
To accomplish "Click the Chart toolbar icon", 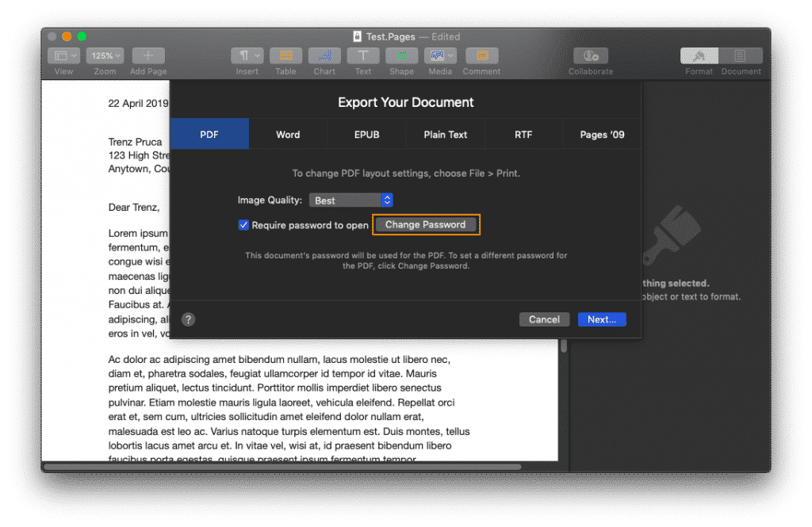I will [324, 55].
